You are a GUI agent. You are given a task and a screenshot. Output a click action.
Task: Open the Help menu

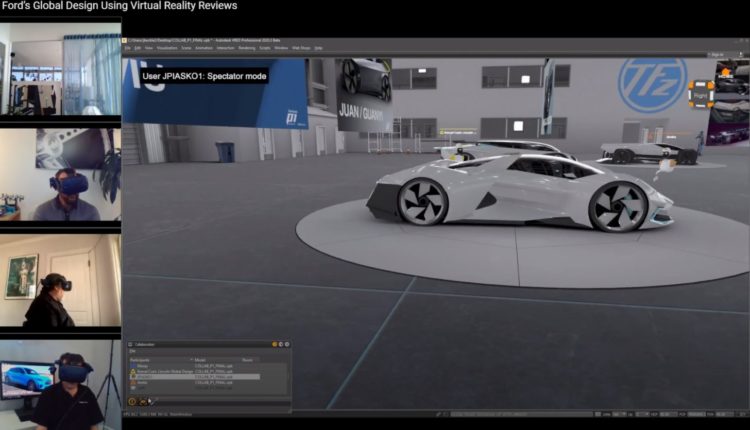click(318, 48)
